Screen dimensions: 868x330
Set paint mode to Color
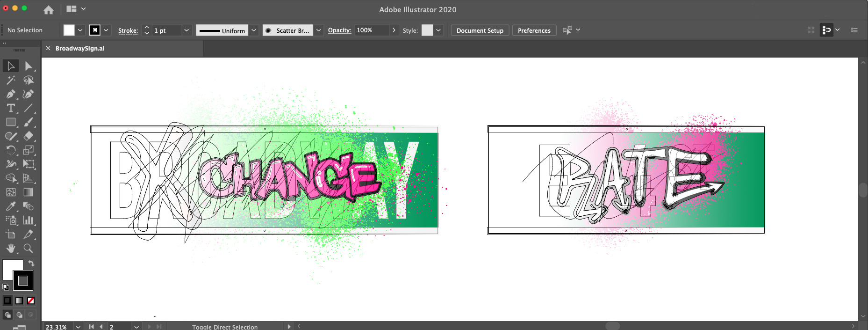7,301
